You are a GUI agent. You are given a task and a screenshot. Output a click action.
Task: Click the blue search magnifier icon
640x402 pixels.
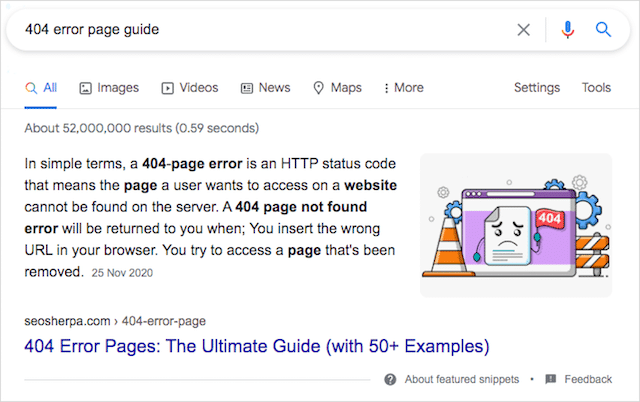tap(603, 30)
